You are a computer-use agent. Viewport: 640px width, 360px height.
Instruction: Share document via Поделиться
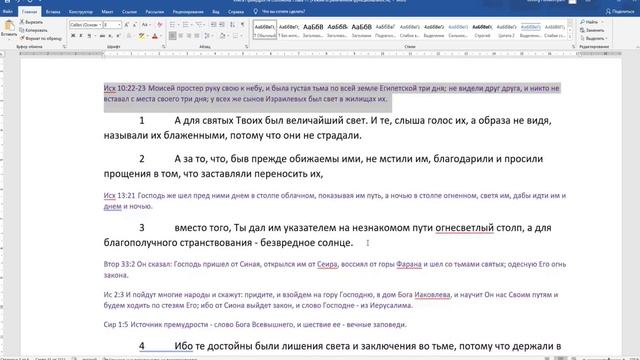point(620,11)
